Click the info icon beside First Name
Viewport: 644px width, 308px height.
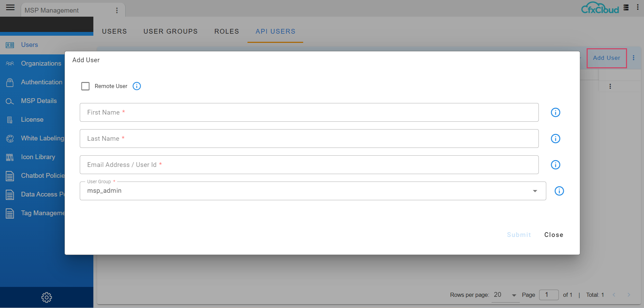555,113
